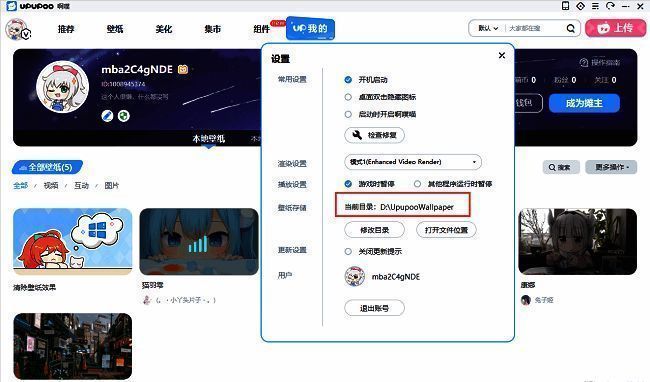Click the 上传 upload button
Viewport: 650px width, 382px height.
click(x=616, y=28)
